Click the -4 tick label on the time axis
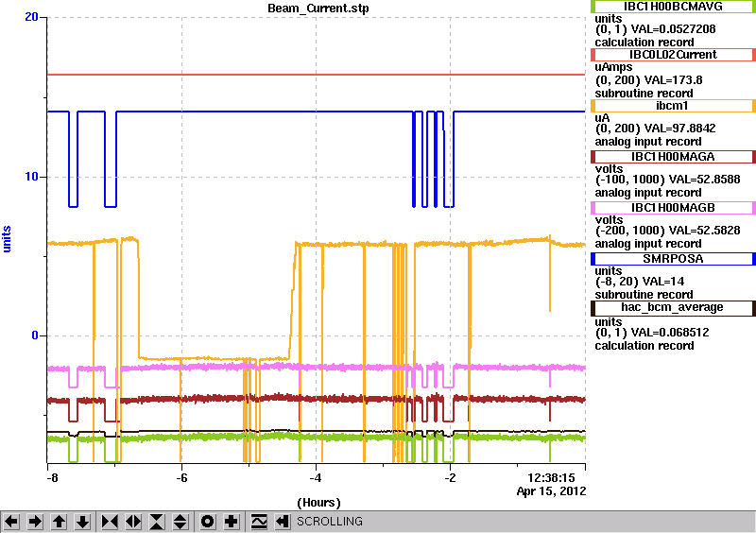756x533 pixels. coord(316,478)
